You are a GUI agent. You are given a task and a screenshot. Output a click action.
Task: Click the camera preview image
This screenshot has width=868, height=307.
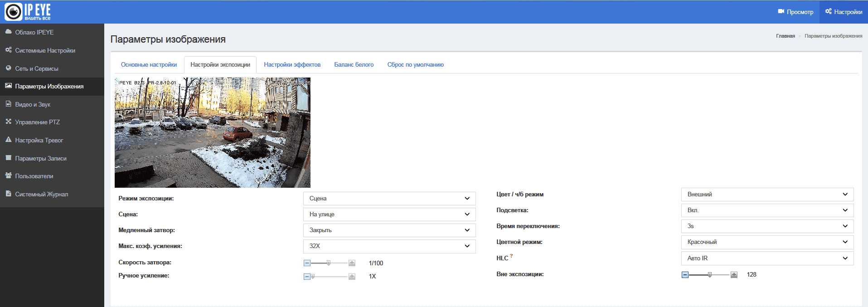pos(212,132)
